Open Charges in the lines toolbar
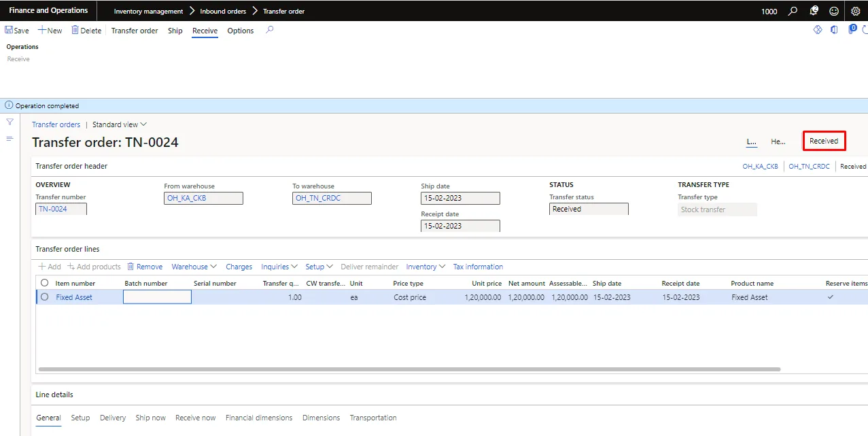868x436 pixels. [239, 267]
